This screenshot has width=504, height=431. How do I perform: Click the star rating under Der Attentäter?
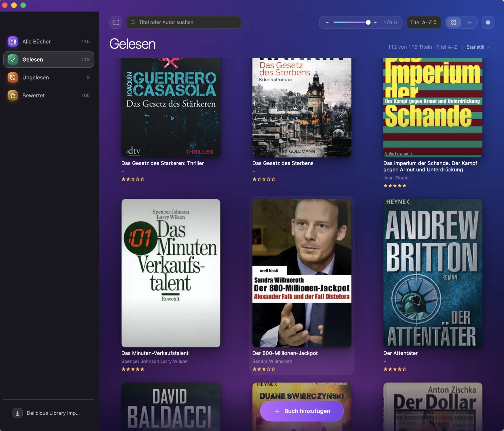pos(395,369)
